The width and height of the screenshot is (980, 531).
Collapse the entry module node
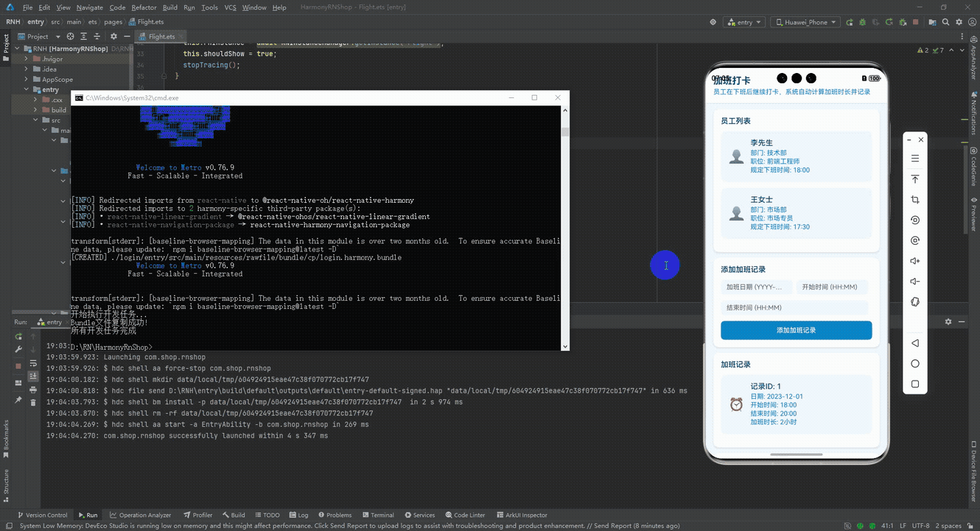27,90
